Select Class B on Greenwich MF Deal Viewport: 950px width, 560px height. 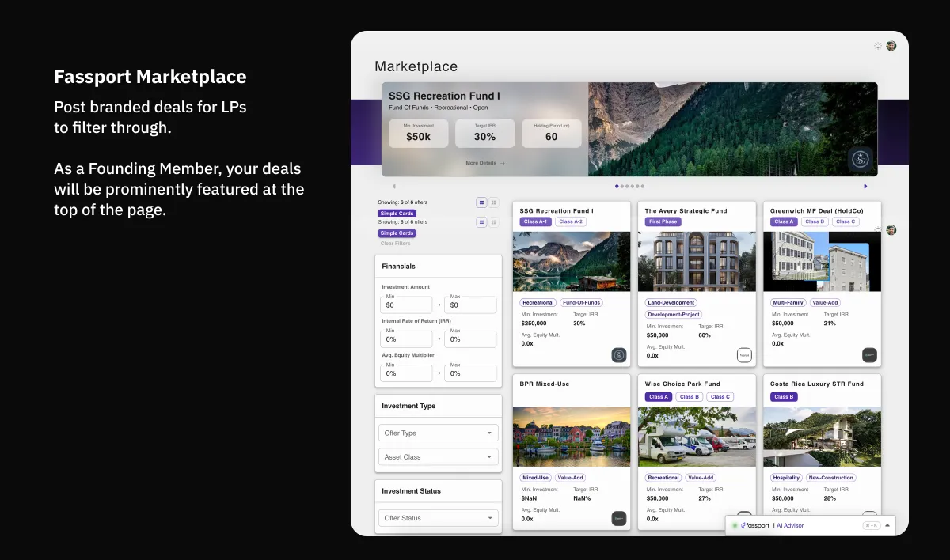(813, 221)
